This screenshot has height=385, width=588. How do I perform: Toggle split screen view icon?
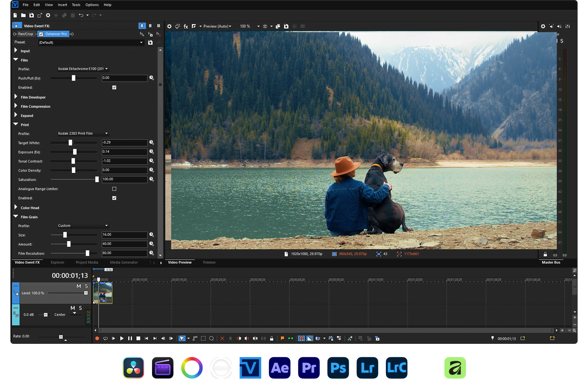(194, 26)
